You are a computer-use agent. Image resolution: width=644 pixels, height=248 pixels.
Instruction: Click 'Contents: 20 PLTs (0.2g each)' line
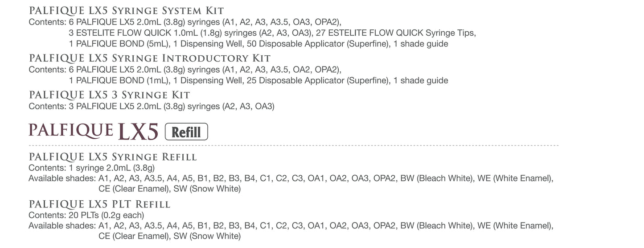[x=86, y=215]
